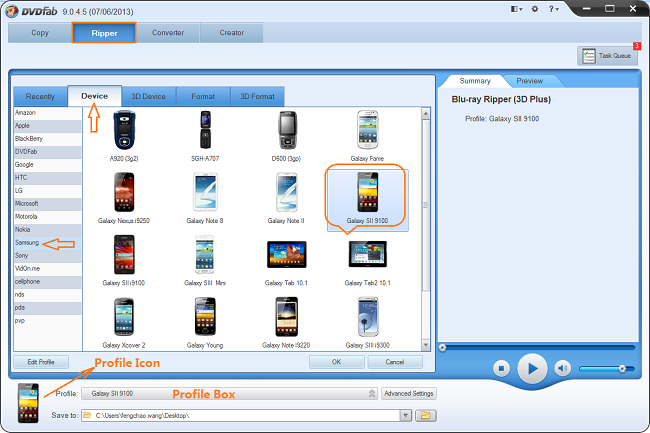Click the Save to path field
Image resolution: width=650 pixels, height=433 pixels.
(241, 415)
